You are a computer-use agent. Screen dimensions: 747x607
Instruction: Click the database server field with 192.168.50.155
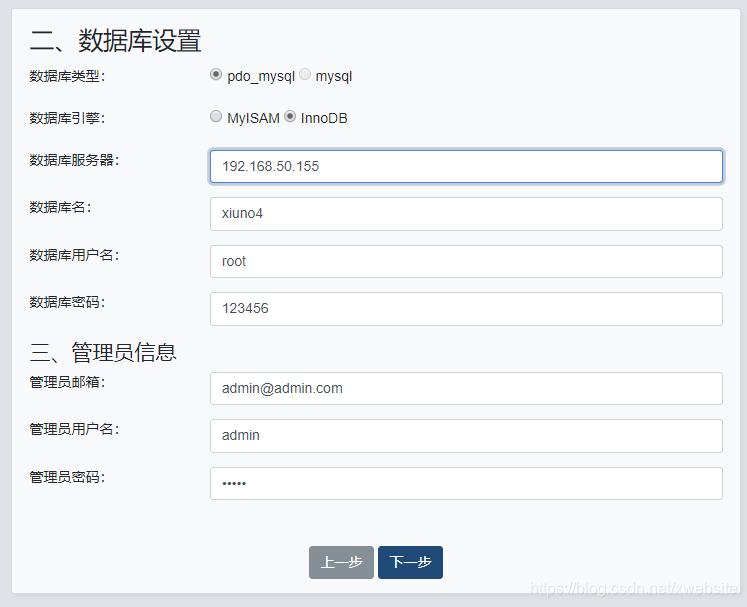tap(466, 166)
